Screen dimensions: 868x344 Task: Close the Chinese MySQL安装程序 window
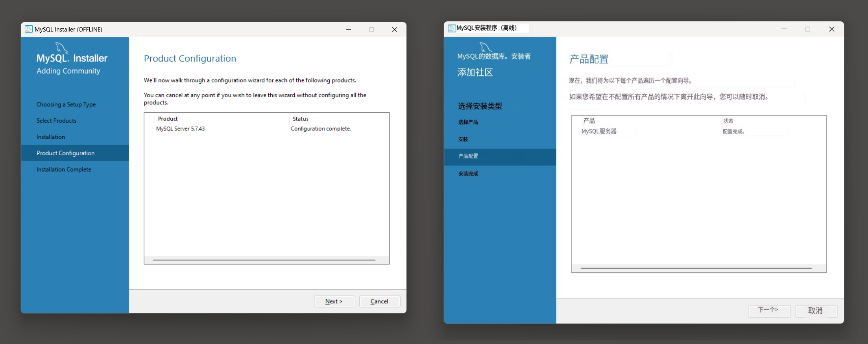(x=832, y=29)
